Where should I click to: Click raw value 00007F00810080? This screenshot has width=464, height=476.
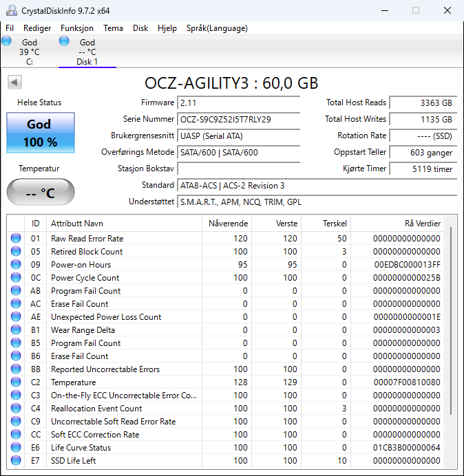[407, 382]
